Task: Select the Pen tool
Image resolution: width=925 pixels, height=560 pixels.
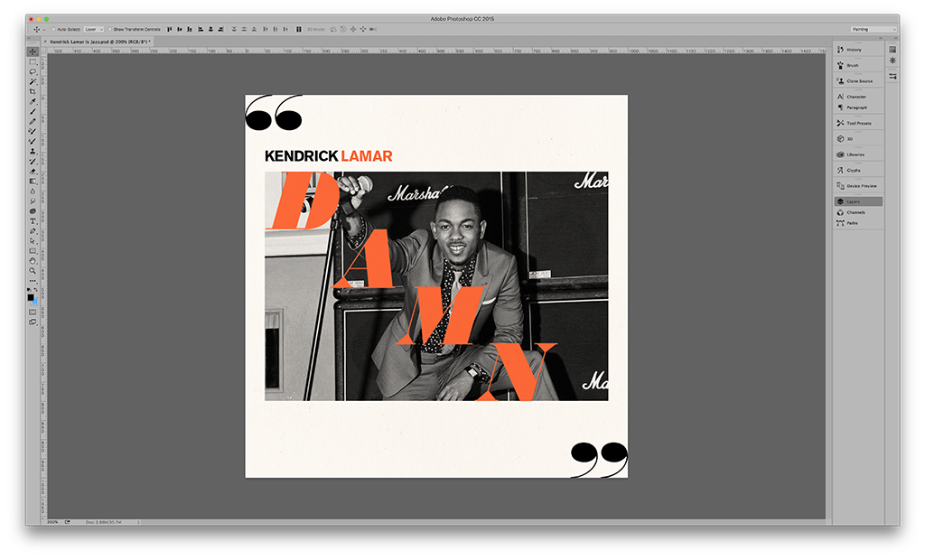Action: coord(33,230)
